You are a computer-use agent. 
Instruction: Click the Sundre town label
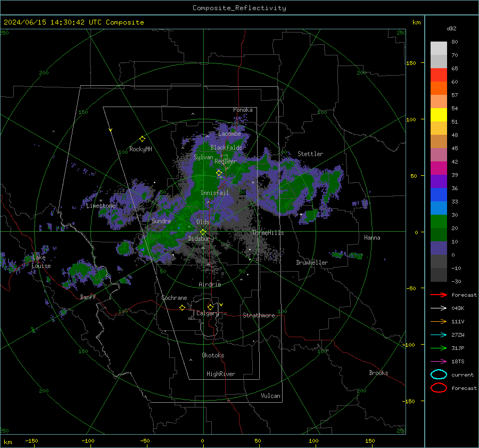tap(161, 221)
